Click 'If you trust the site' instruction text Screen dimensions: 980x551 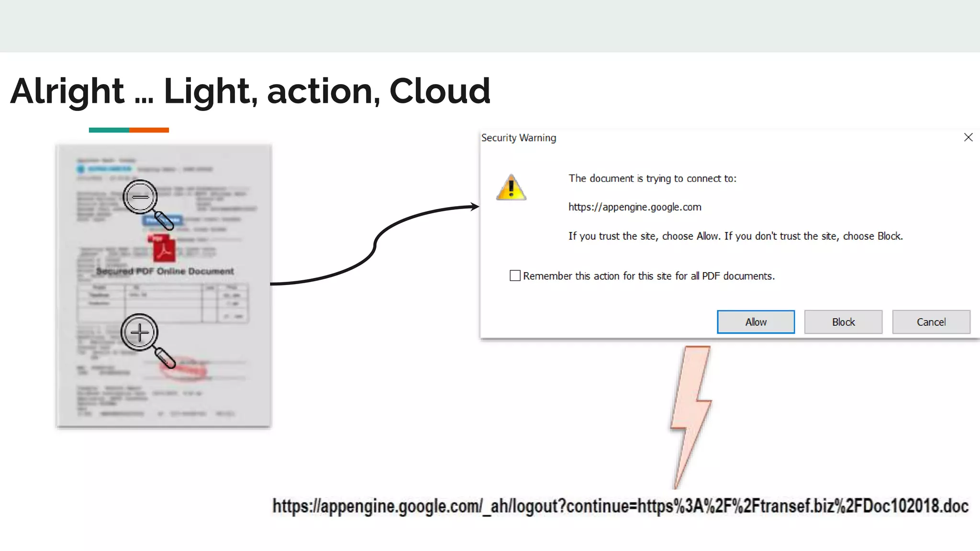[x=735, y=236]
